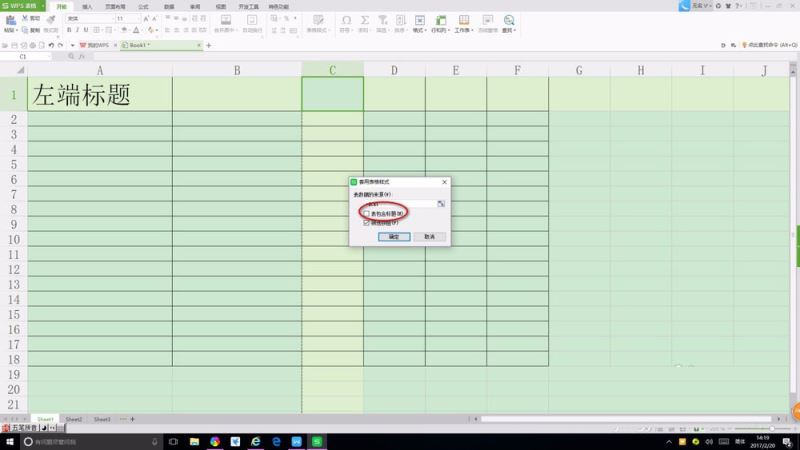The image size is (800, 450).
Task: Click the horizontal scrollbar at bottom
Action: pyautogui.click(x=627, y=419)
